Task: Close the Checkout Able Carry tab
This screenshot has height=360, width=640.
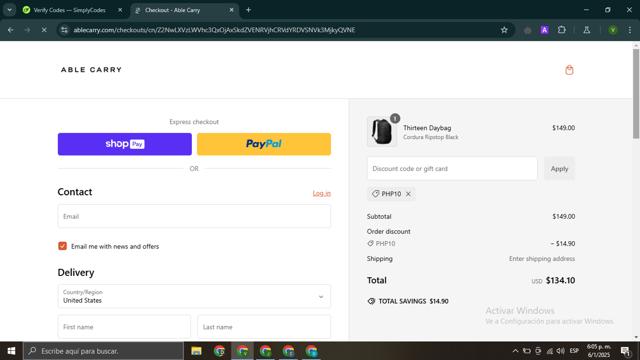Action: point(231,10)
